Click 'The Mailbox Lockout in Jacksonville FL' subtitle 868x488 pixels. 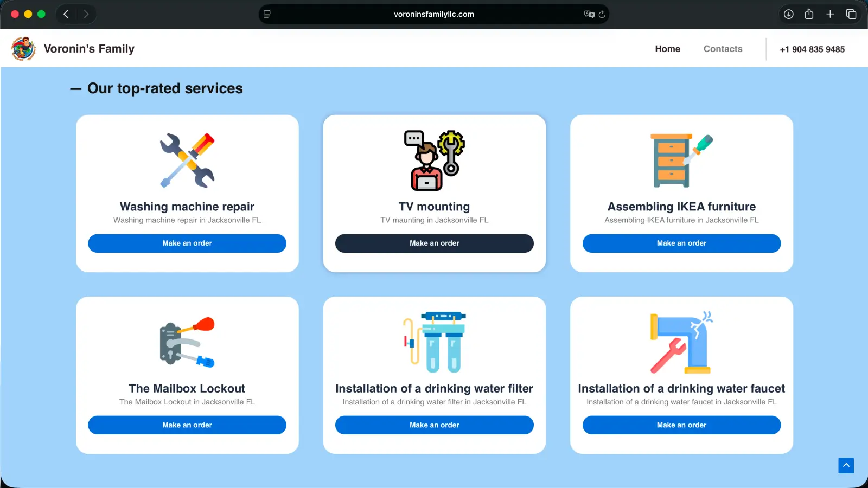(x=187, y=402)
